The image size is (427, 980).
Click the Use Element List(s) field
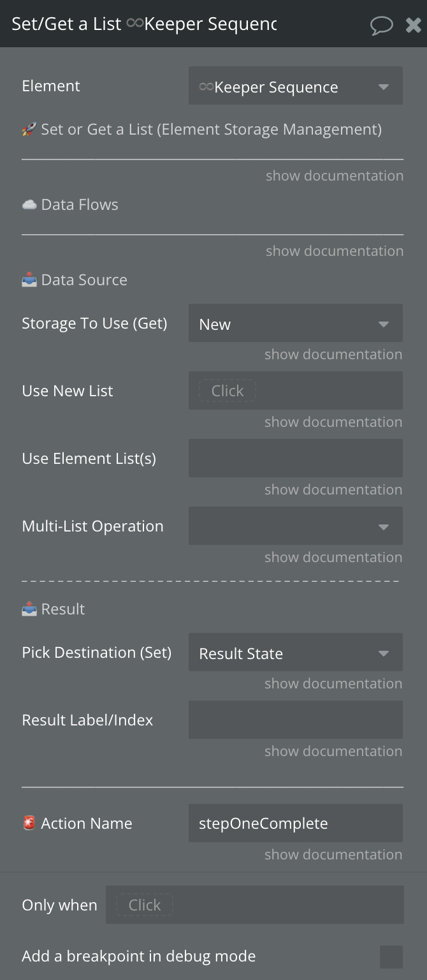pyautogui.click(x=295, y=458)
